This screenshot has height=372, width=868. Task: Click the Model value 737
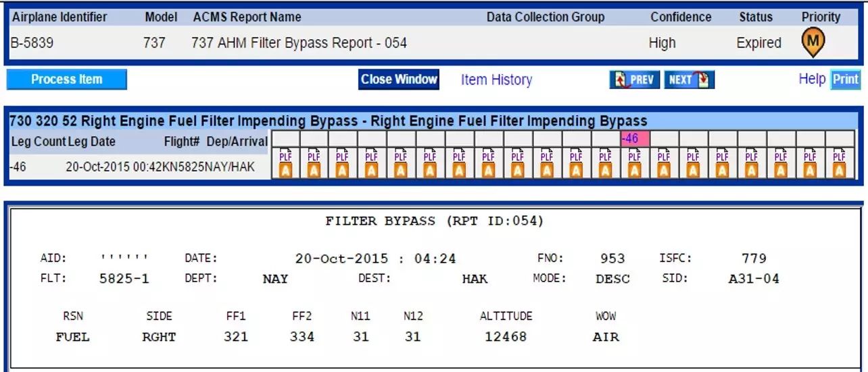pos(154,43)
